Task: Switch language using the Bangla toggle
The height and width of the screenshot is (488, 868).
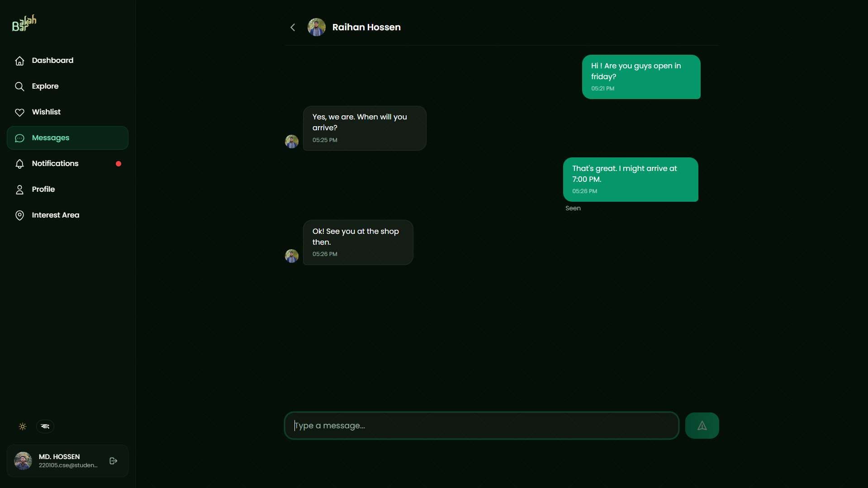Action: (x=45, y=426)
